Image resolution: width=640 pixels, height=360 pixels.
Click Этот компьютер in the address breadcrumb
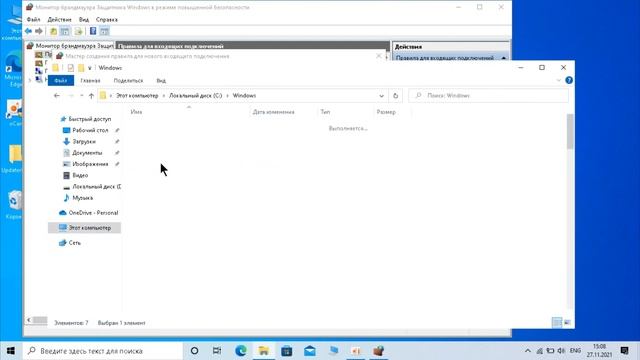point(137,96)
